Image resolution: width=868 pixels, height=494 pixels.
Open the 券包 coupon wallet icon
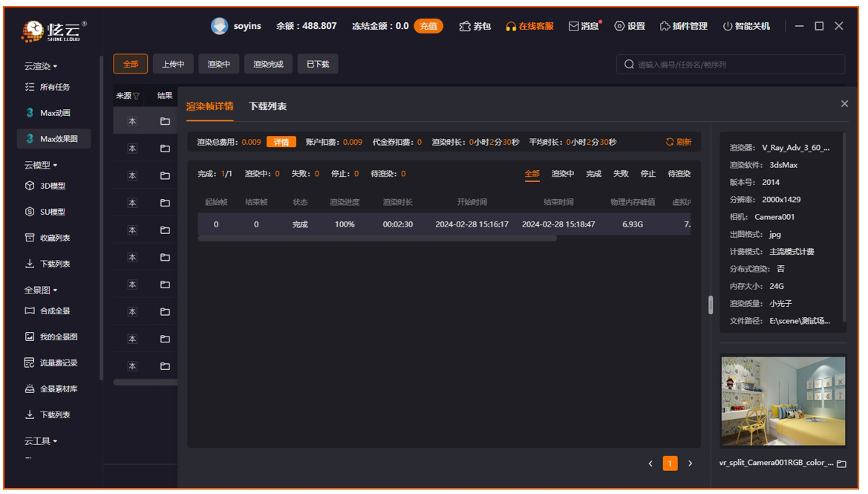tap(464, 26)
